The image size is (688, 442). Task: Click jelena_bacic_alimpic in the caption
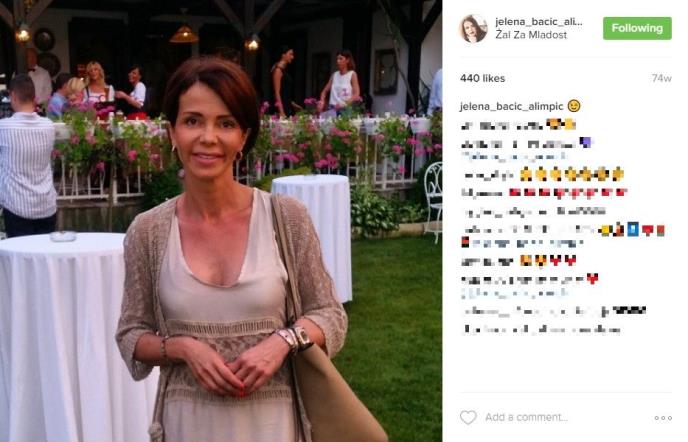(x=512, y=106)
